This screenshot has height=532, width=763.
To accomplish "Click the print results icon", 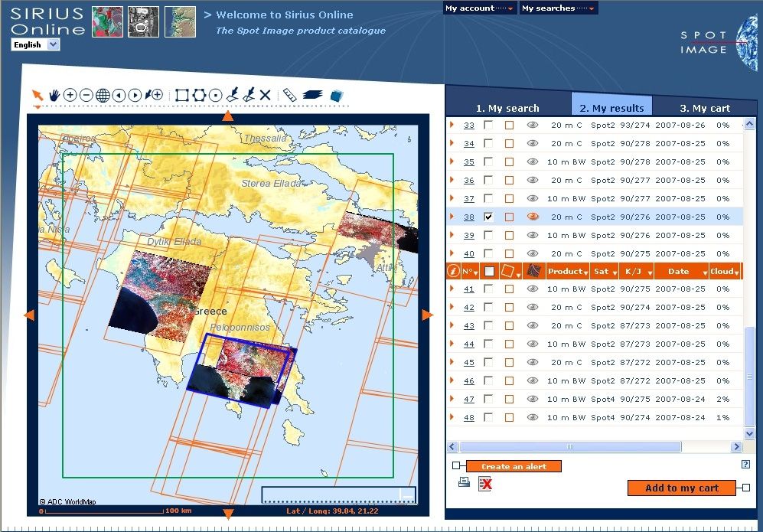I will (x=465, y=482).
